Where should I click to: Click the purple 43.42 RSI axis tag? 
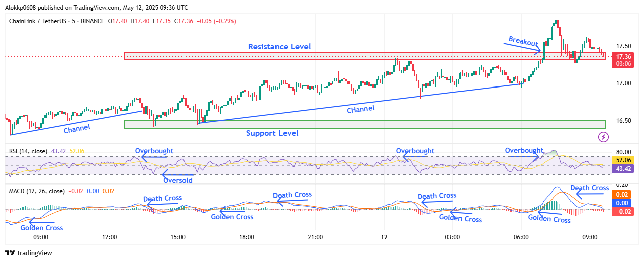click(624, 169)
